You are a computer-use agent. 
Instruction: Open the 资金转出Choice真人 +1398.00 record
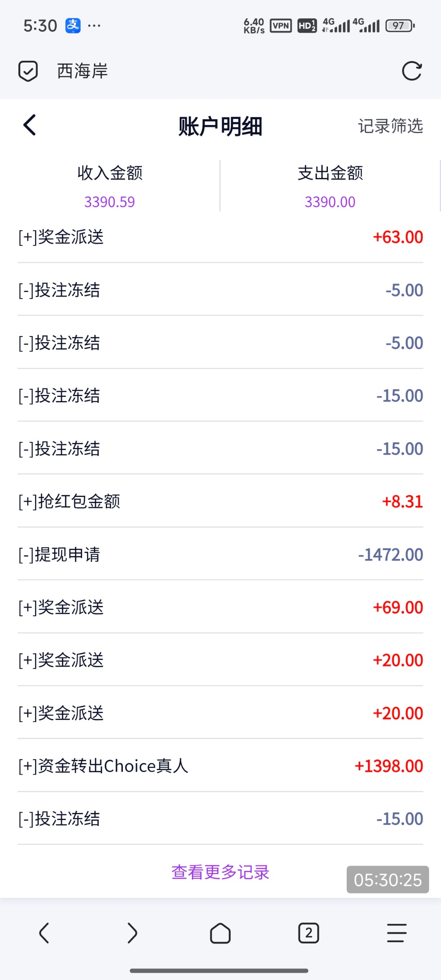point(220,766)
